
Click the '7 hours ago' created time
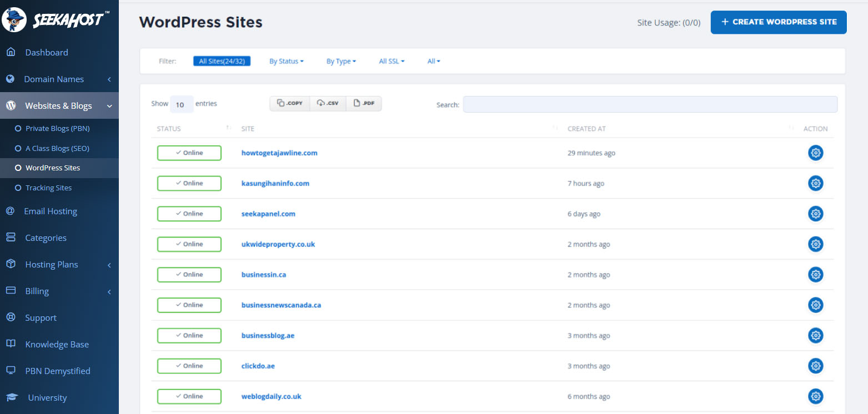(x=585, y=184)
